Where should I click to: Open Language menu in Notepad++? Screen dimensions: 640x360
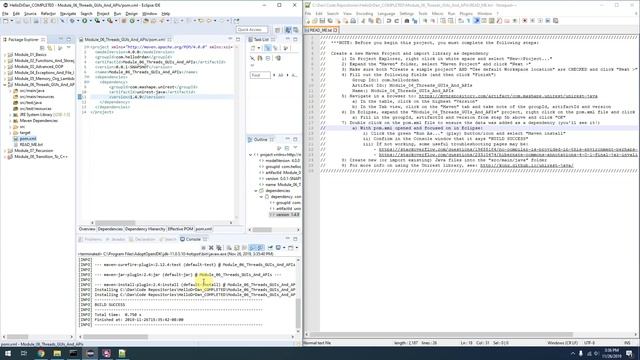pyautogui.click(x=386, y=13)
